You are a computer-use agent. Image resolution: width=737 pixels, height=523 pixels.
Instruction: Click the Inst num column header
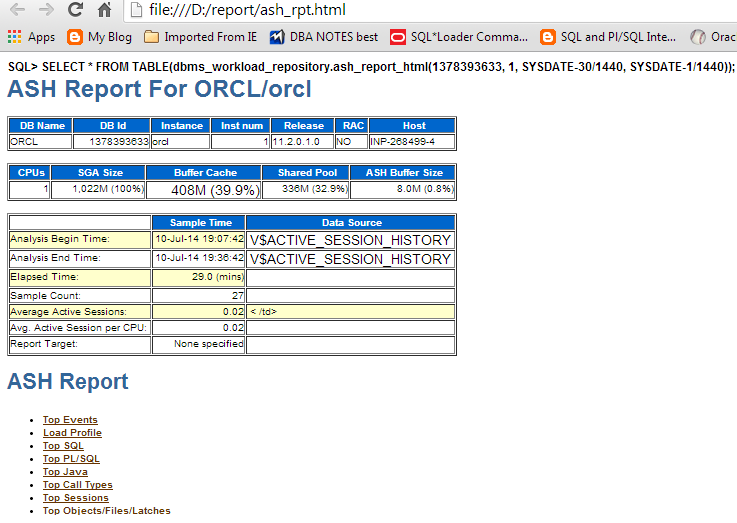(x=241, y=125)
